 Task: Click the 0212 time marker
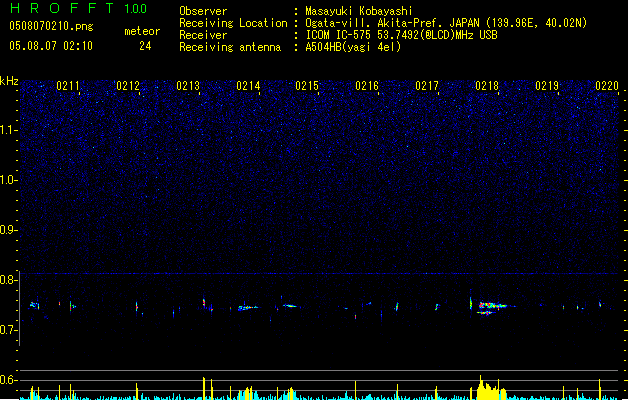[128, 86]
